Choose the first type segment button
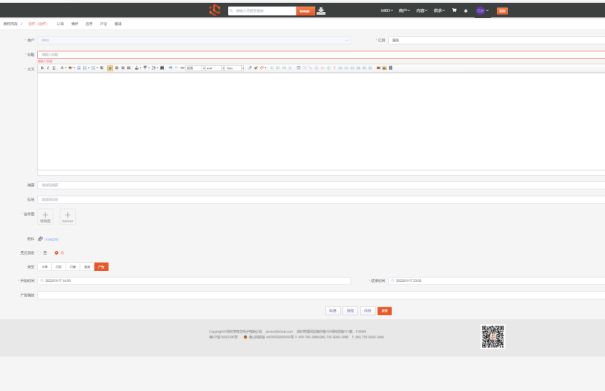The height and width of the screenshot is (391, 605). (x=44, y=267)
